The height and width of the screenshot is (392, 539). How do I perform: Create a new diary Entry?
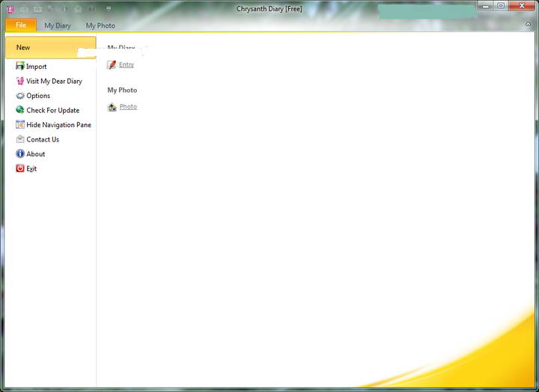pyautogui.click(x=121, y=64)
